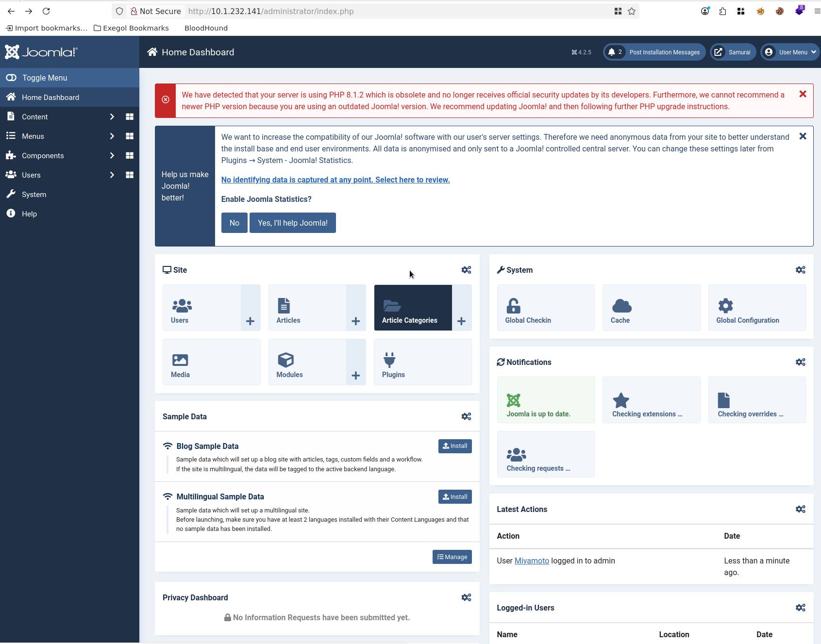
Task: Open browser extensions puzzle icon
Action: 723,11
